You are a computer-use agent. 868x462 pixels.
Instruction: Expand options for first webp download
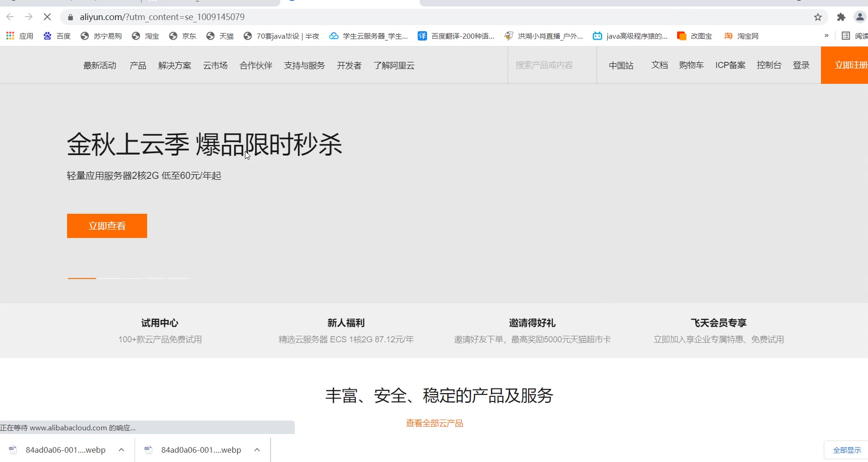pyautogui.click(x=122, y=450)
